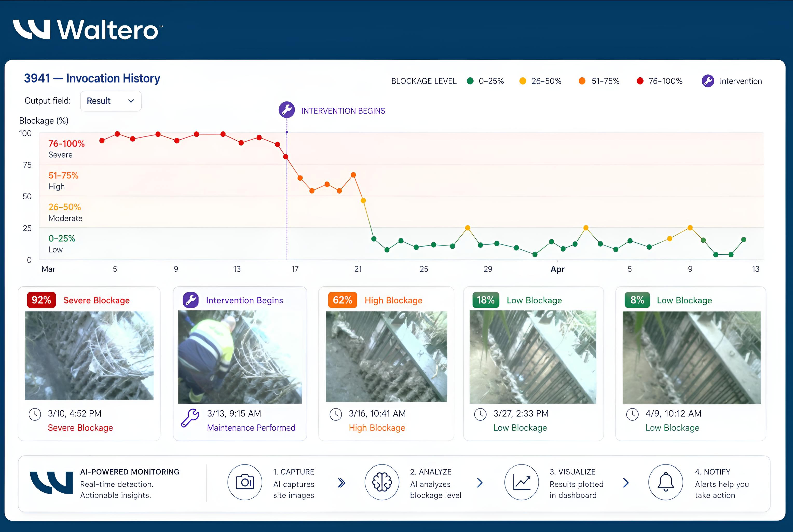Click the 62% High Blockage badge
Viewport: 793px width, 532px height.
point(342,300)
